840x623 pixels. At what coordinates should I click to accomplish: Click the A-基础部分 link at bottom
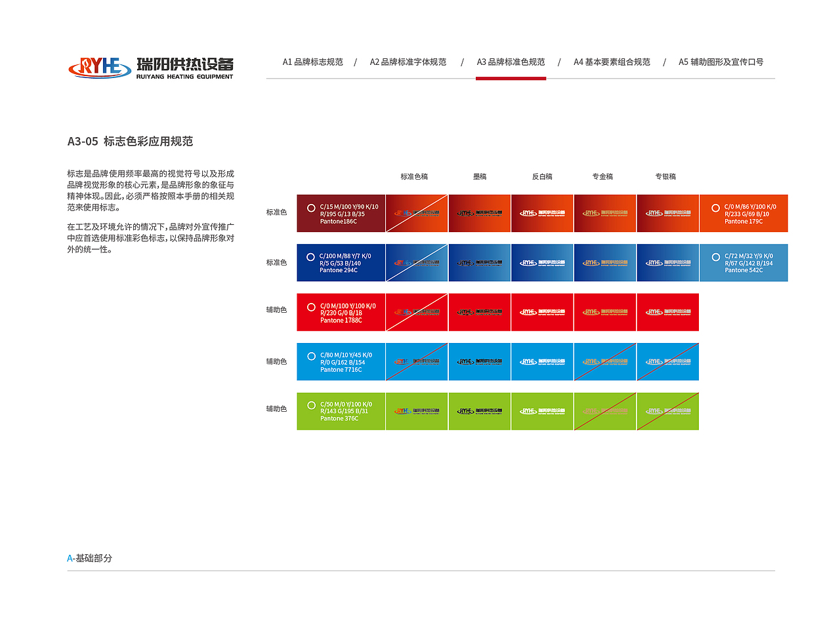(x=89, y=559)
